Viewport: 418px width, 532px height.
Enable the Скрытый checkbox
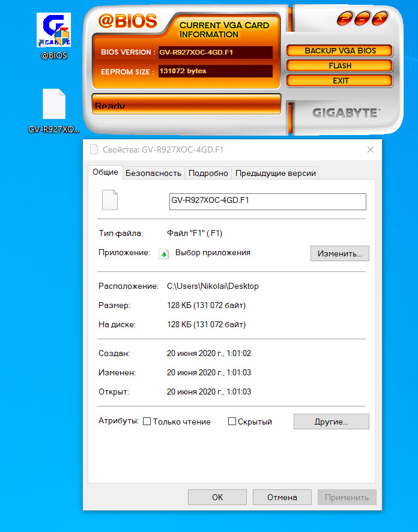coord(232,422)
